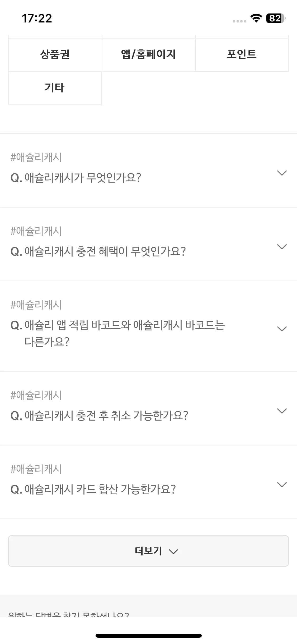The height and width of the screenshot is (644, 297).
Task: Click chevron icon inside 더보기 button
Action: point(173,551)
